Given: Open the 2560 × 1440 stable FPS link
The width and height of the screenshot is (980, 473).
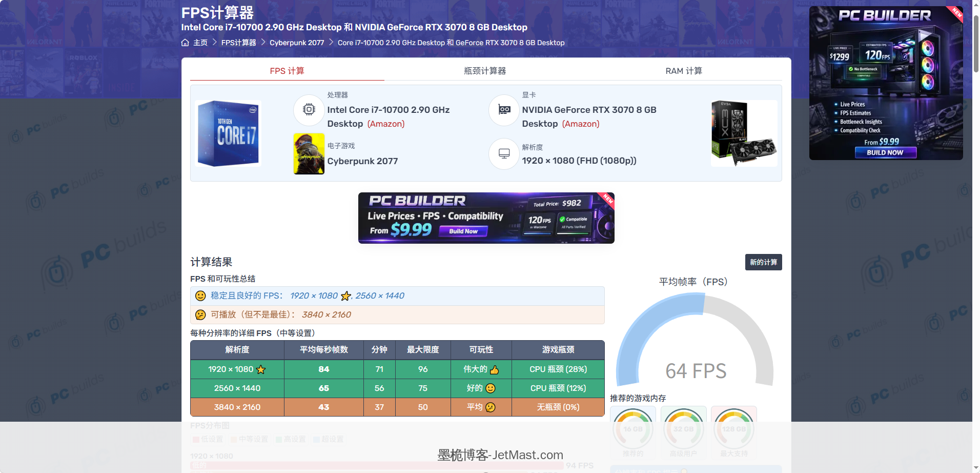Looking at the screenshot, I should pos(380,296).
